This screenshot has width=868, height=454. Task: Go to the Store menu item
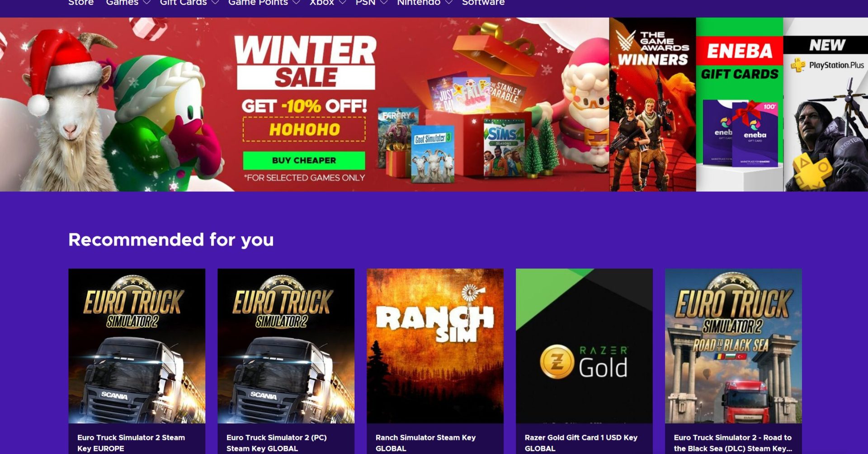(x=81, y=3)
